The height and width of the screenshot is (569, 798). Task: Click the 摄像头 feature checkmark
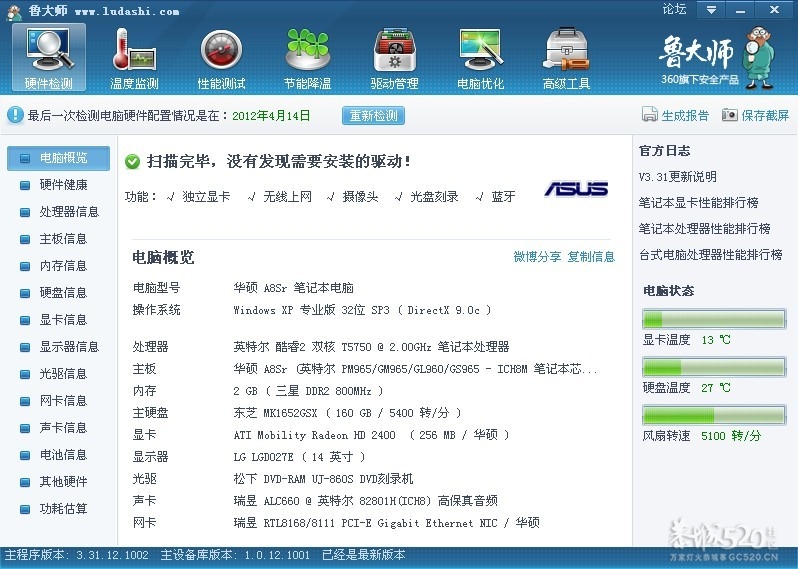pyautogui.click(x=331, y=196)
